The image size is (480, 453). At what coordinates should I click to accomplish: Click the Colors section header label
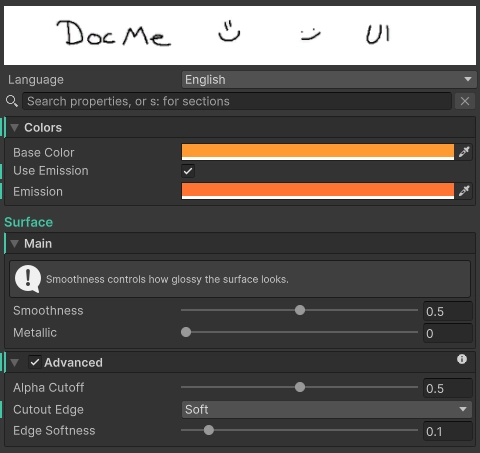pyautogui.click(x=43, y=127)
